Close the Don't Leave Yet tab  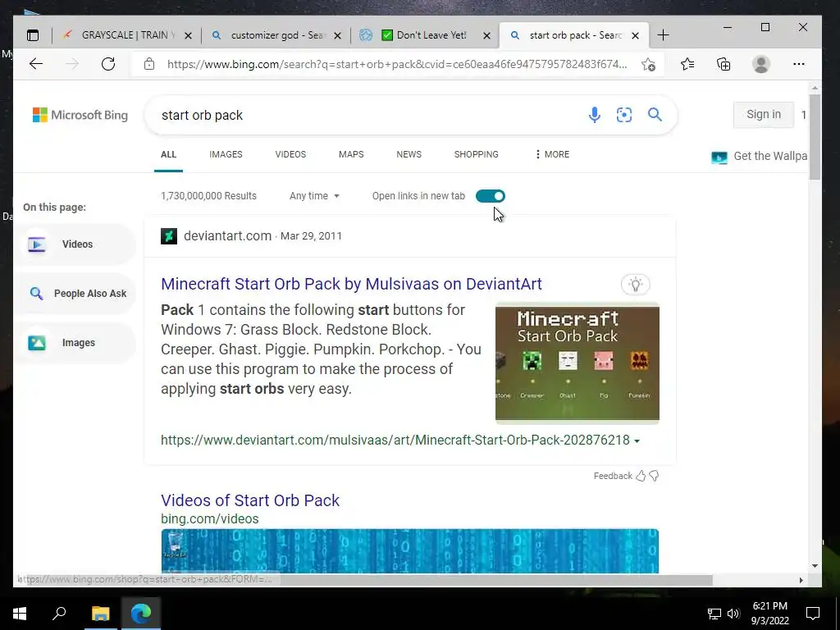click(486, 36)
